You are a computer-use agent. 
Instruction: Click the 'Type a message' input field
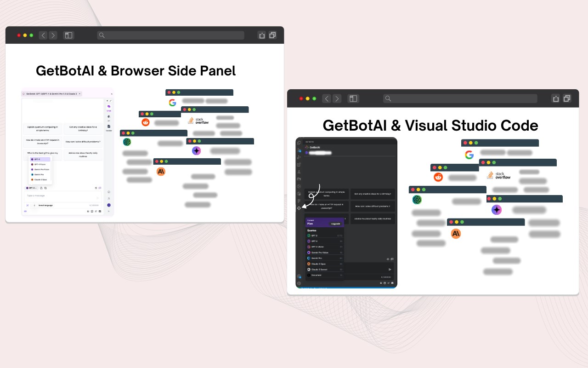point(62,196)
